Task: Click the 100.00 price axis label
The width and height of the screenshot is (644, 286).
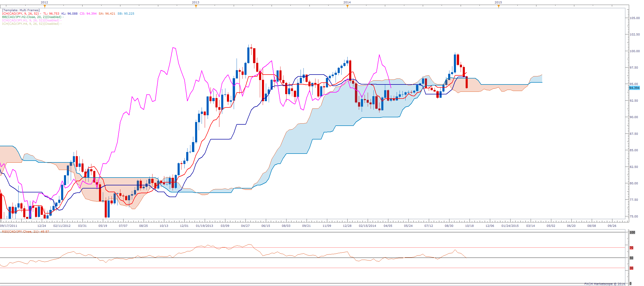Action: (x=635, y=51)
